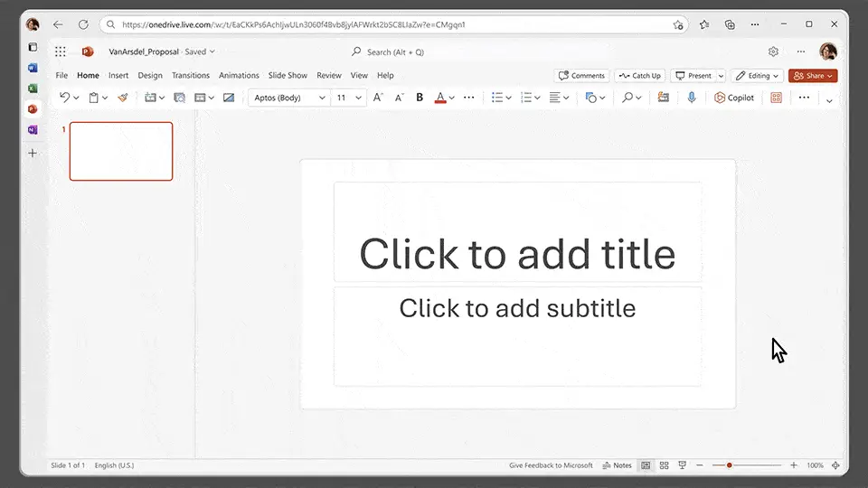Click the zoom out minus button
The width and height of the screenshot is (868, 488).
pos(700,465)
